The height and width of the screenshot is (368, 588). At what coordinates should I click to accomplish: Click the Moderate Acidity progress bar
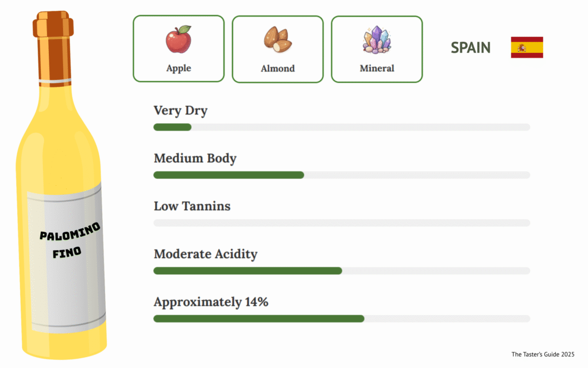342,271
